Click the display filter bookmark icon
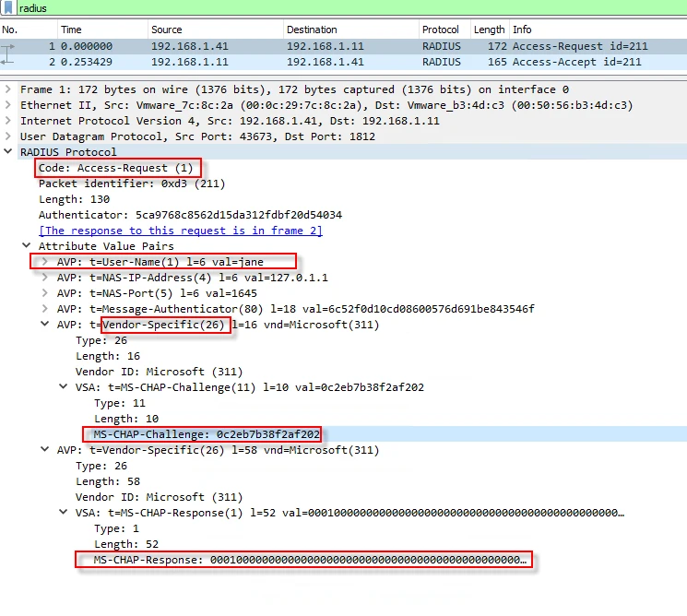Viewport: 687px width, 616px height. click(x=8, y=7)
